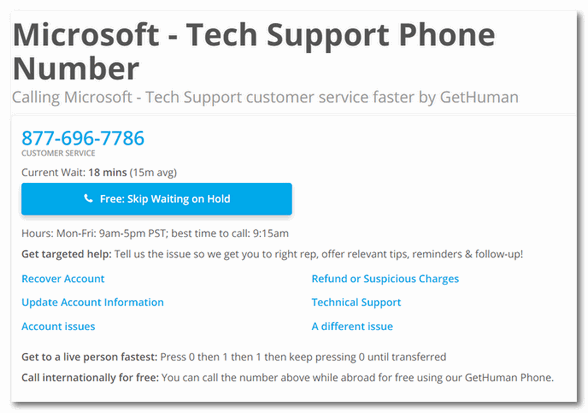Click the 877-696-7786 phone number link
The image size is (588, 413).
83,138
